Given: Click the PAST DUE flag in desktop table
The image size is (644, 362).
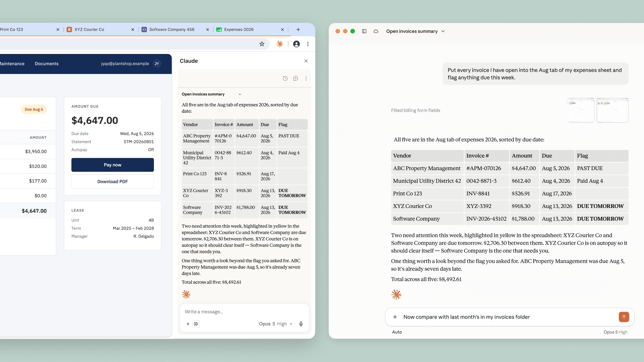Looking at the screenshot, I should (x=590, y=168).
